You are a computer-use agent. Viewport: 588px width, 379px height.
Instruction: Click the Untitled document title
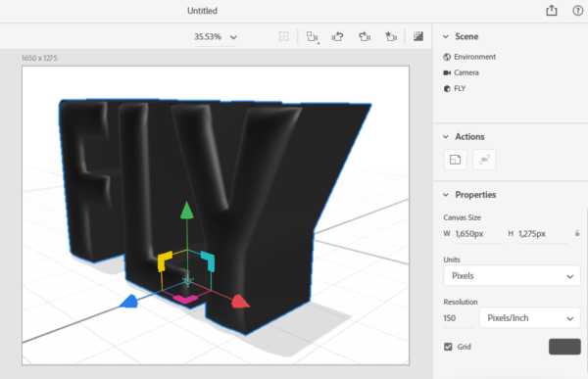[x=202, y=11]
